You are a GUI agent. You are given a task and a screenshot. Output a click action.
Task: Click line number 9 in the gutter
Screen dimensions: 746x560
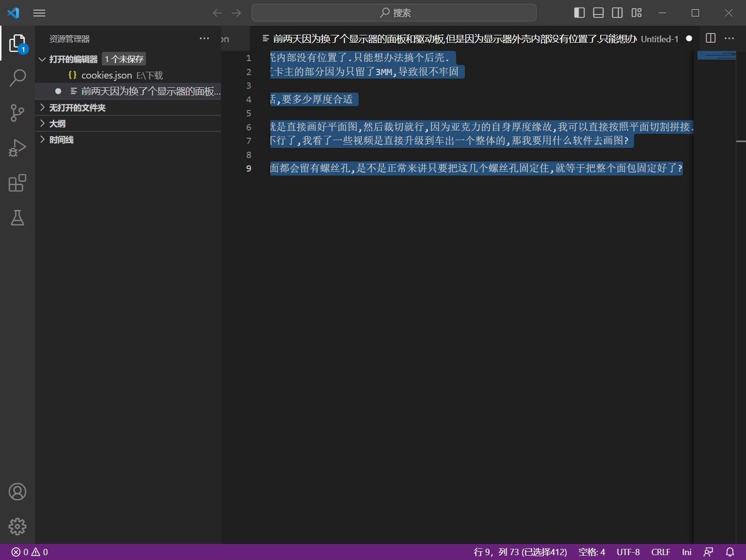[x=249, y=168]
